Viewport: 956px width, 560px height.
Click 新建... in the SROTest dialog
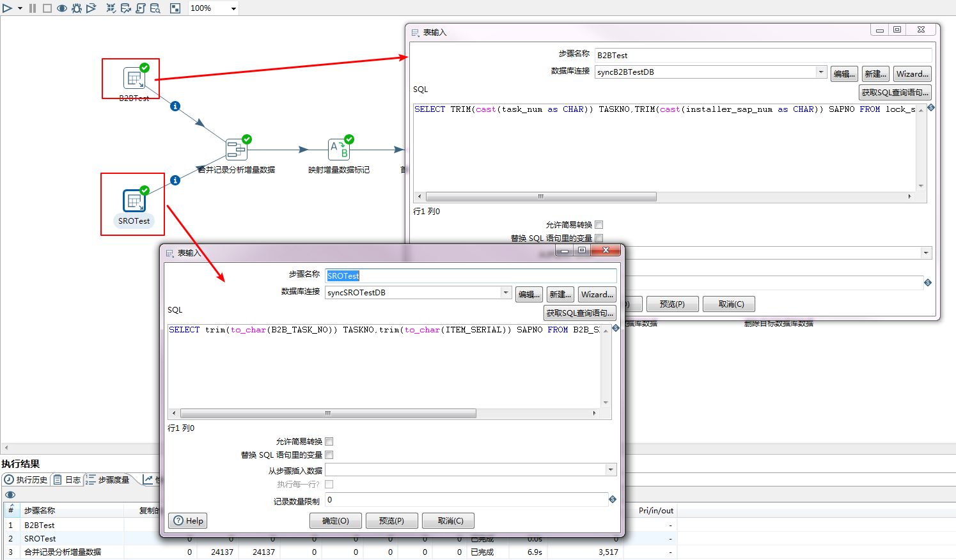click(x=560, y=294)
